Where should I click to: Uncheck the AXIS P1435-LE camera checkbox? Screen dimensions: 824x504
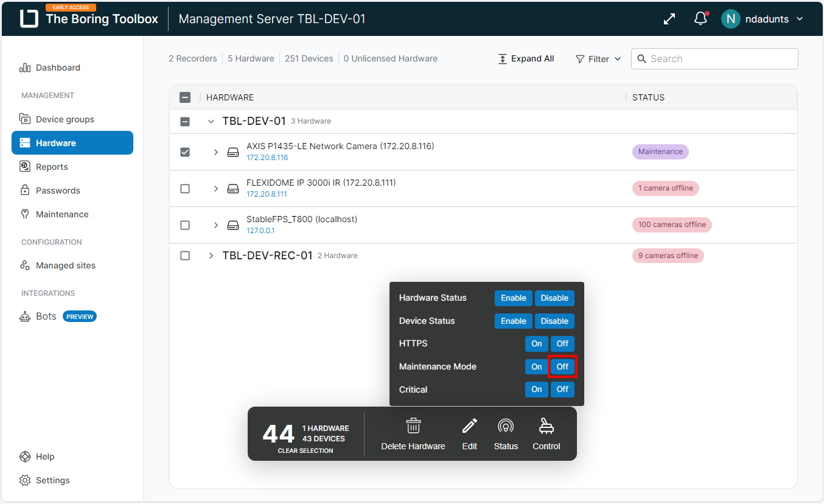pos(185,152)
